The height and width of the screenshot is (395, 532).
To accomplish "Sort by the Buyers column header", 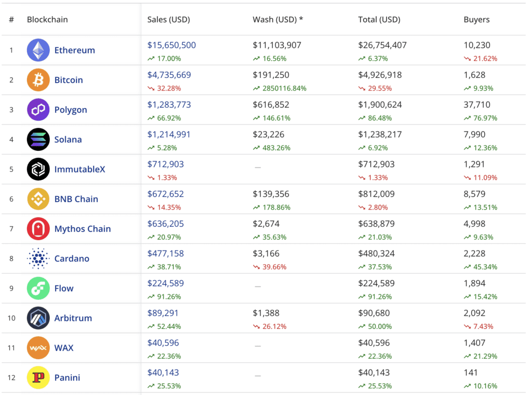I will coord(476,20).
